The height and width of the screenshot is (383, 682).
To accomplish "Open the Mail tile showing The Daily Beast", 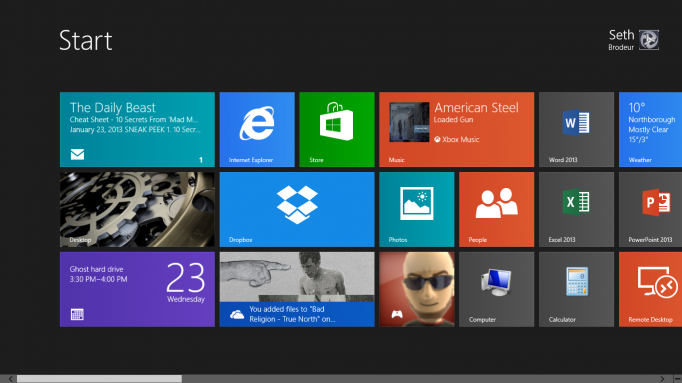I will pos(137,129).
